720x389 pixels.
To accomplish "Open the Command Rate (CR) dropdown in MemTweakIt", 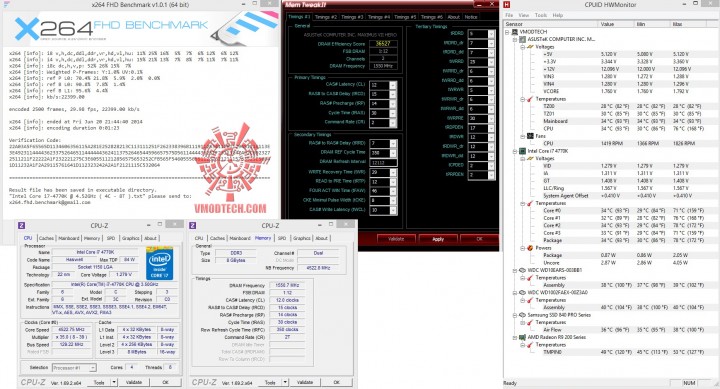I will pos(393,123).
